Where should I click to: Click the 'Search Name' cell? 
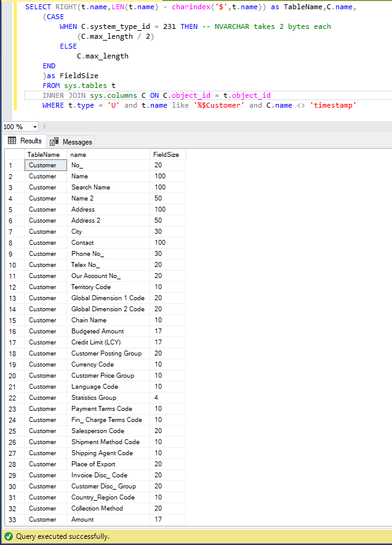click(108, 188)
